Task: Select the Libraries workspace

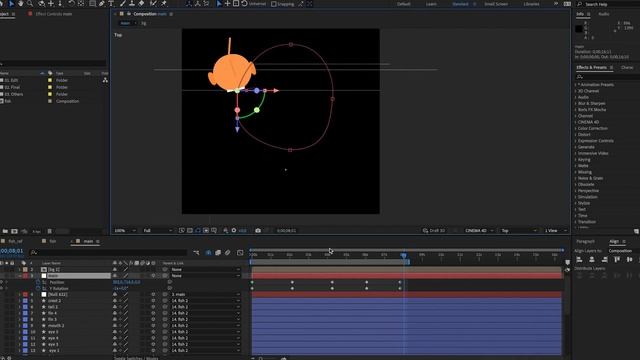Action: tap(531, 4)
